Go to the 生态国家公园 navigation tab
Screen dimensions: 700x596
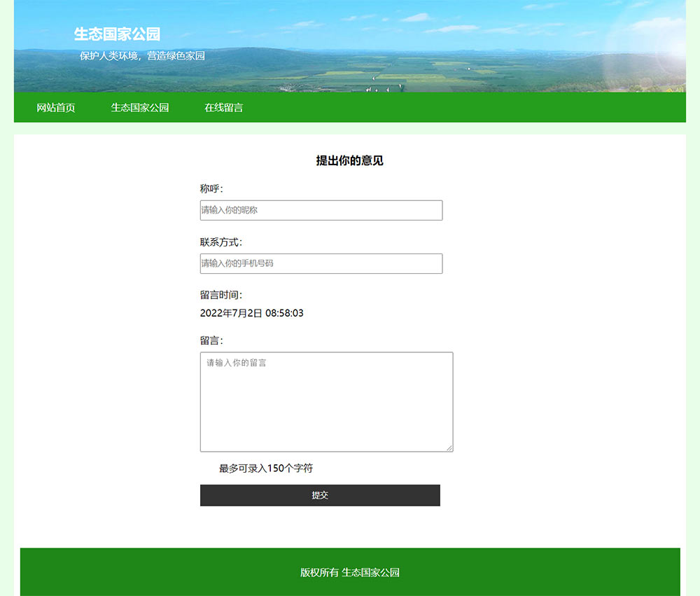[x=140, y=108]
